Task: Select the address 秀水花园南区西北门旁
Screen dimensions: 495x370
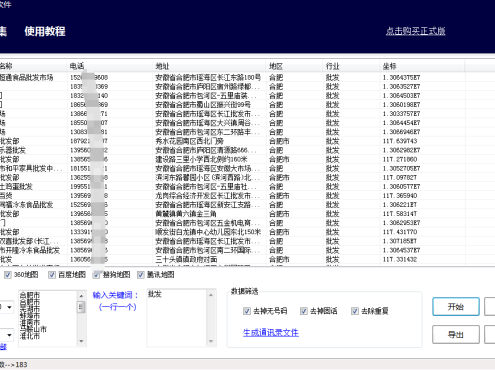Action: 189,141
